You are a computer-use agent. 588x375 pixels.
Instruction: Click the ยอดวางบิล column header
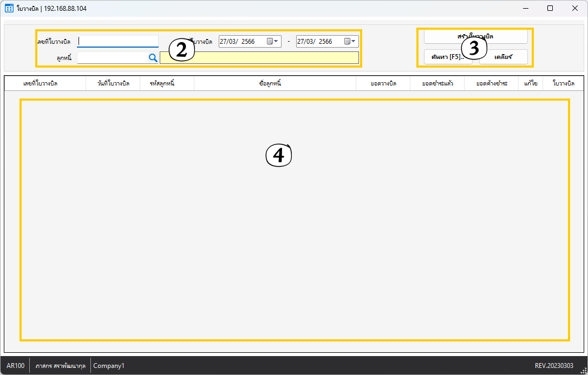tap(383, 83)
